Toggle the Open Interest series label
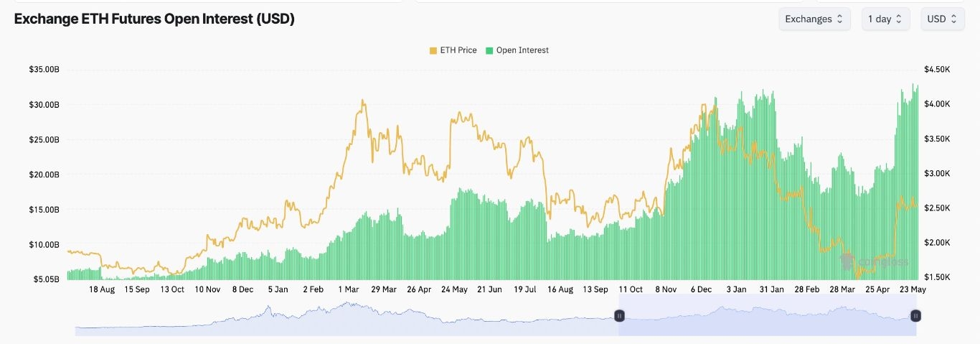This screenshot has height=344, width=980. point(522,50)
